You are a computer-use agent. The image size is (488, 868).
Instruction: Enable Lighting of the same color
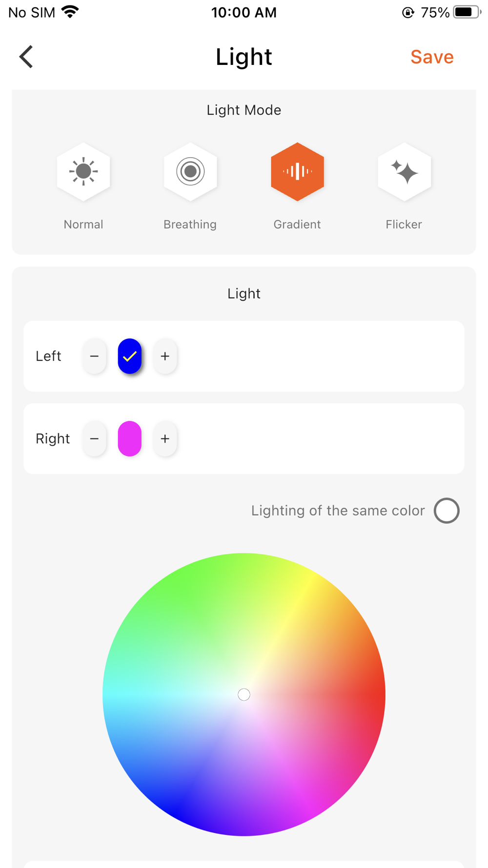click(x=447, y=511)
